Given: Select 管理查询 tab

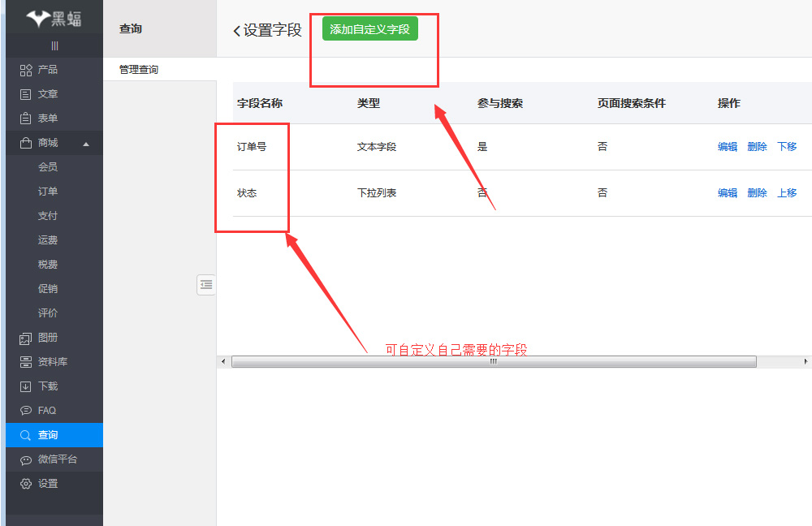Looking at the screenshot, I should tap(139, 70).
